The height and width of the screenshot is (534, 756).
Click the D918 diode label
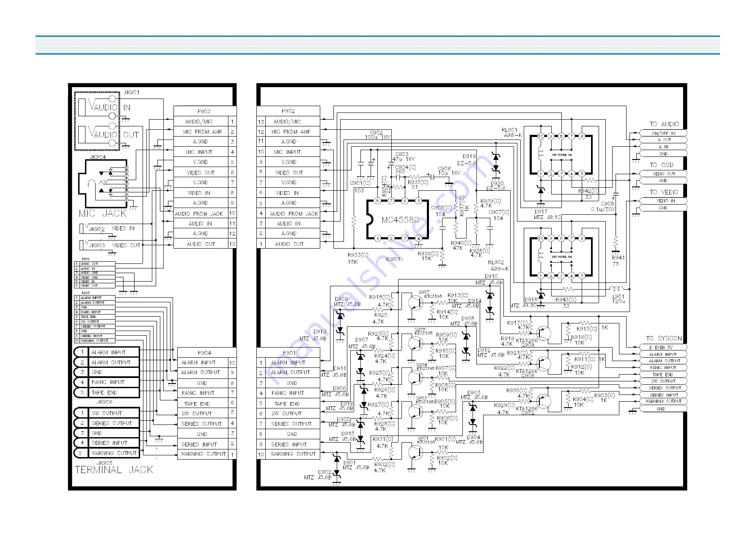coord(531,300)
